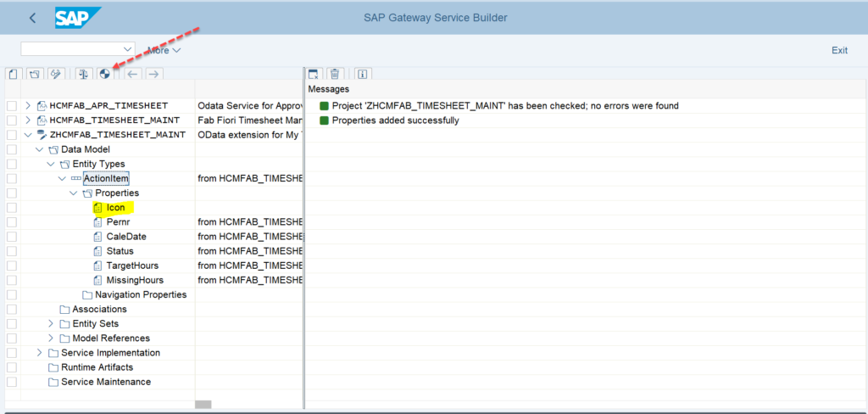This screenshot has height=414, width=868.
Task: Expand the Service Implementation node
Action: click(x=39, y=352)
